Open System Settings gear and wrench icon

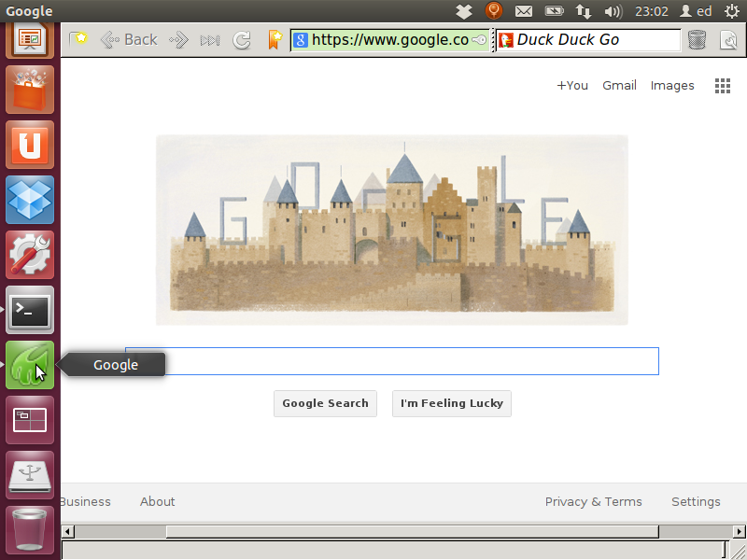coord(30,255)
